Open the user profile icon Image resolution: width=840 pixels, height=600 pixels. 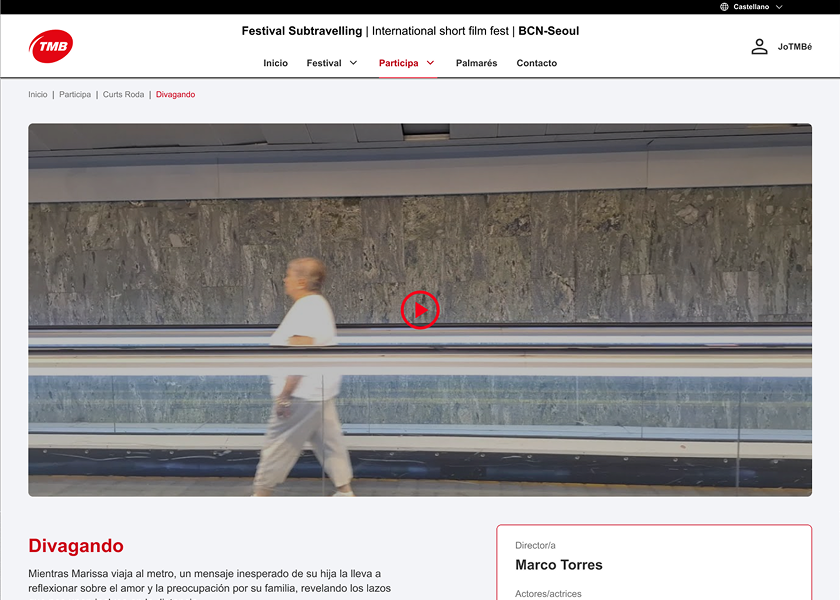759,46
